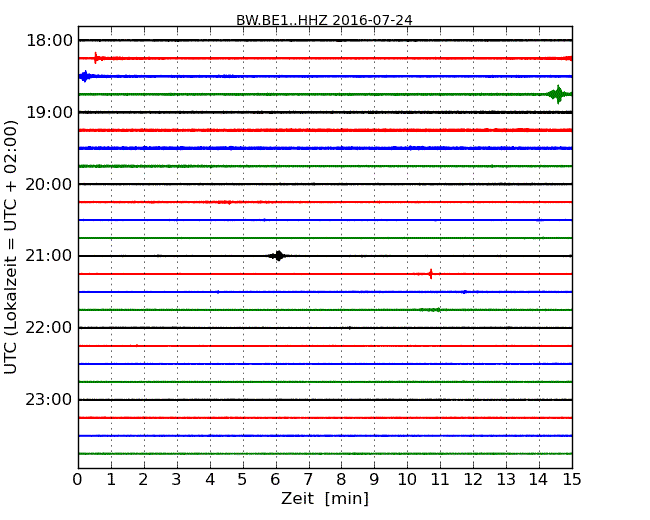The height and width of the screenshot is (520, 650).
Task: Click x-axis tick label 13
Action: (x=506, y=479)
